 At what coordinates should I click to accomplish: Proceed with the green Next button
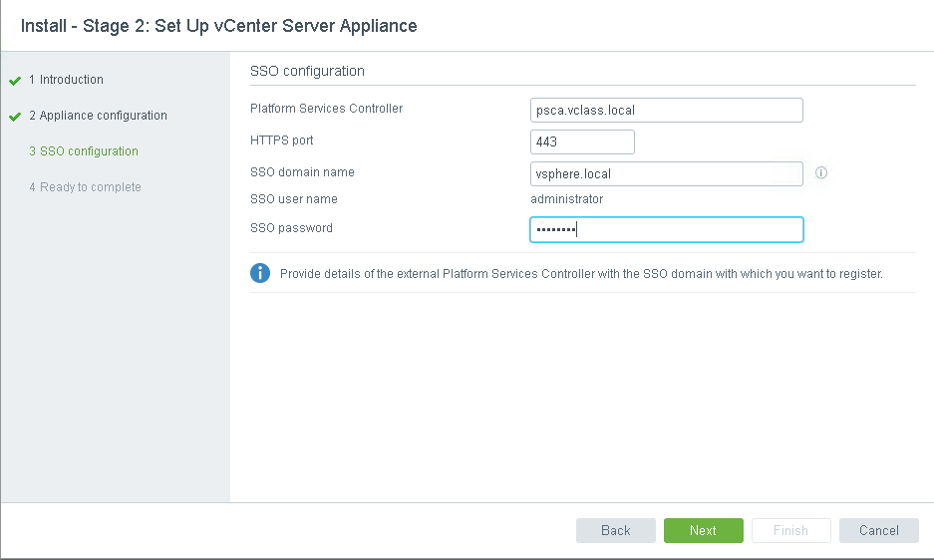703,530
